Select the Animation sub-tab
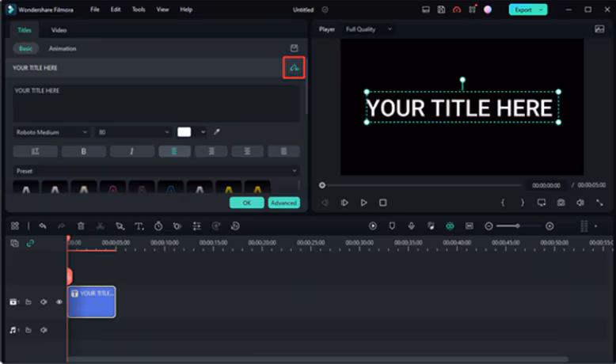This screenshot has height=364, width=616. [63, 48]
